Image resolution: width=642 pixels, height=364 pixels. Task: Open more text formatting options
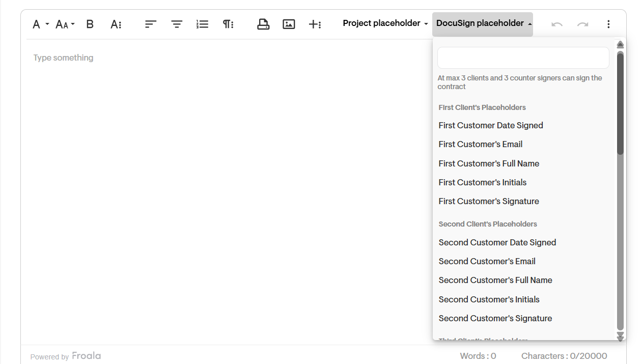click(x=116, y=24)
